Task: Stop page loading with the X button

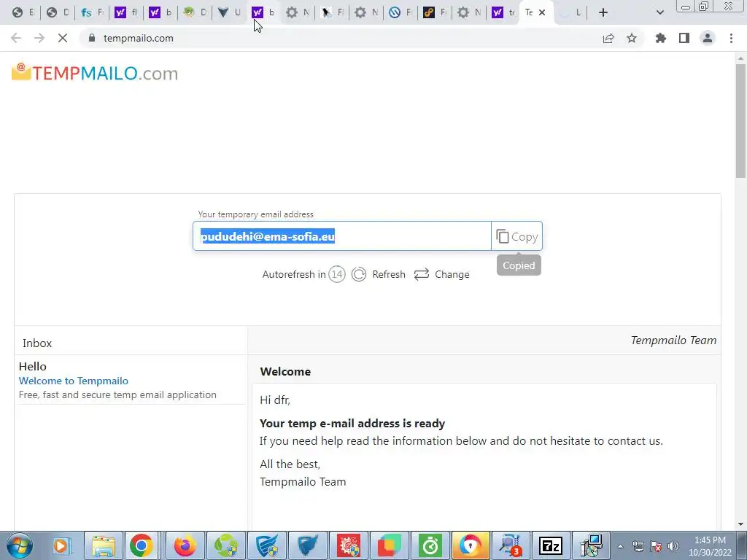Action: (x=63, y=38)
